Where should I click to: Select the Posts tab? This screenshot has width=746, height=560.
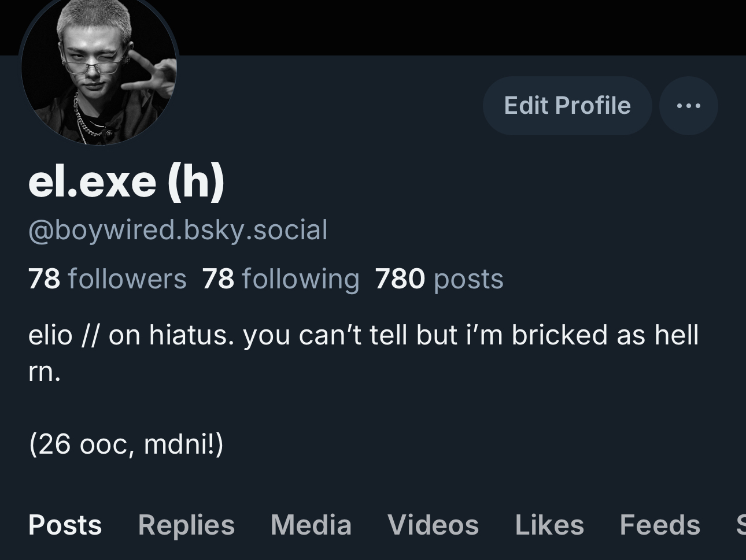click(65, 525)
